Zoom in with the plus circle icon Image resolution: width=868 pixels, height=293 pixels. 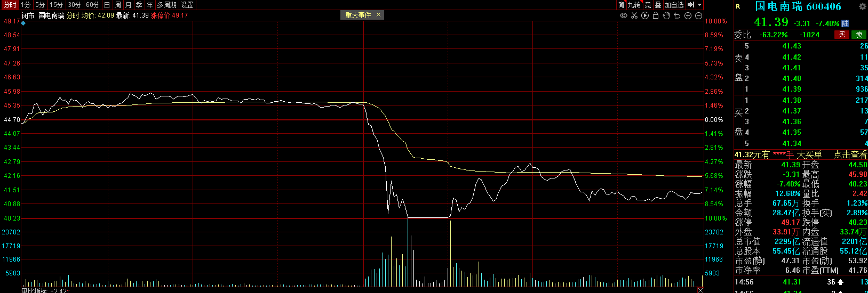(688, 15)
